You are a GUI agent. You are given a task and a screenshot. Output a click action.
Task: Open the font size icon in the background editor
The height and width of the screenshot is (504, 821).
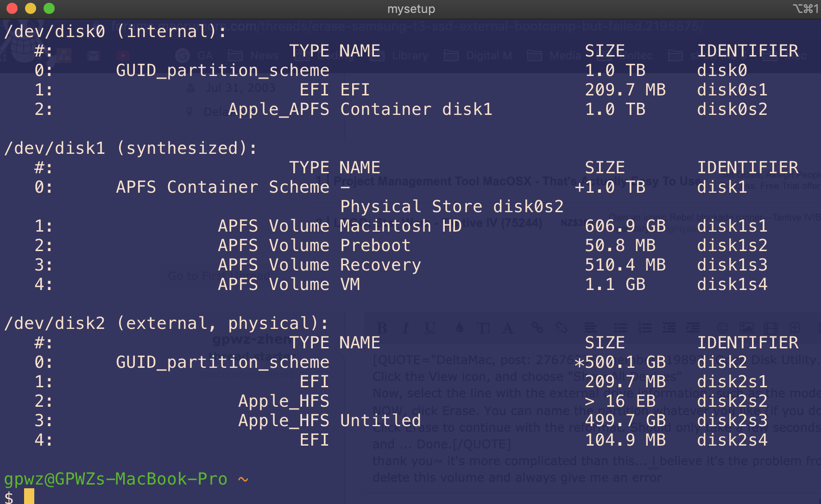pos(484,328)
